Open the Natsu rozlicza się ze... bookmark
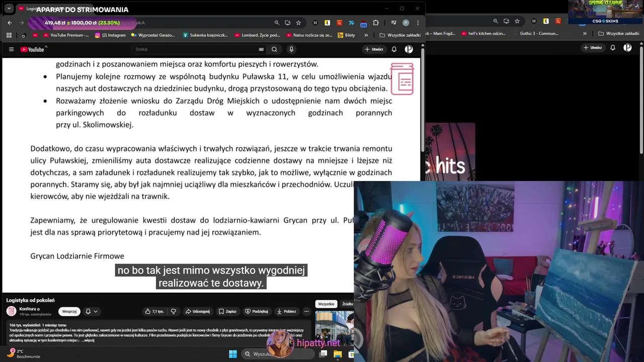Screen dimensions: 644x362 (309, 35)
